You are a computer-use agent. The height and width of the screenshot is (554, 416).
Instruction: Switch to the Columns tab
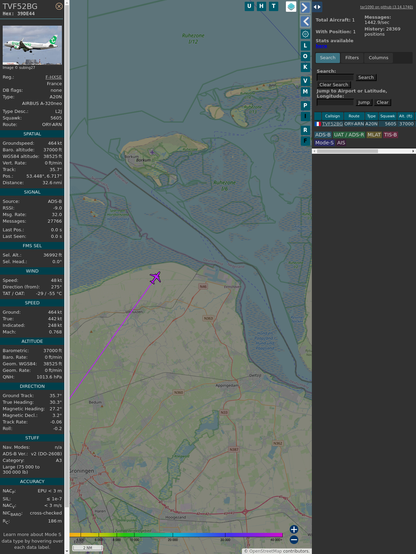[378, 58]
